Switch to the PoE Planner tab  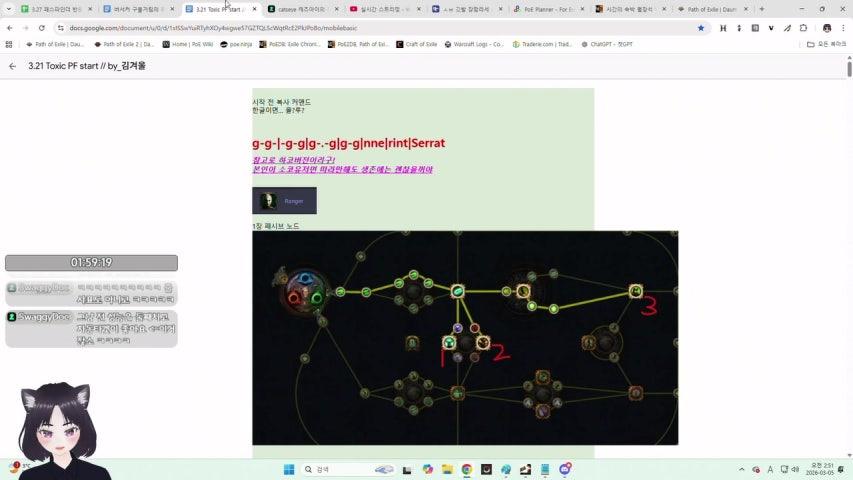pyautogui.click(x=547, y=9)
